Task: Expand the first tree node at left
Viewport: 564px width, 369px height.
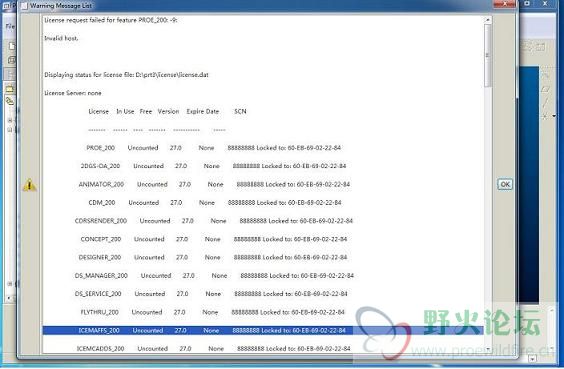Action: point(10,120)
